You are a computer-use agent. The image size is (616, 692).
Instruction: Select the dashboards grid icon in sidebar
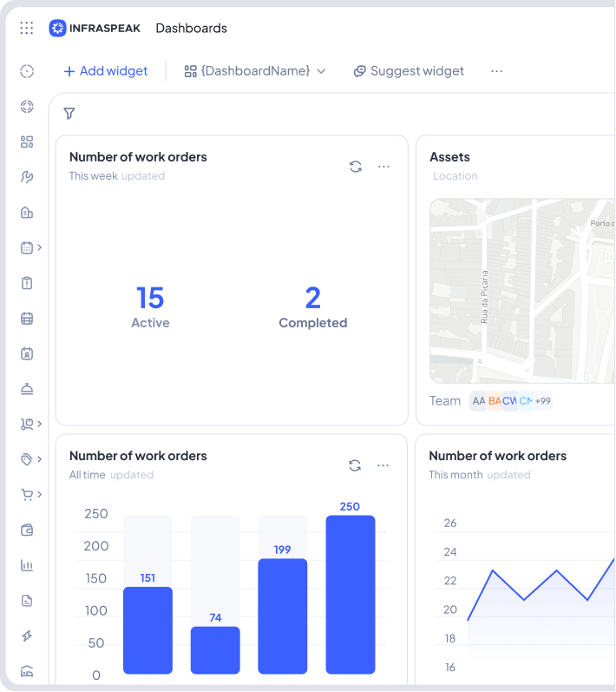click(x=27, y=142)
